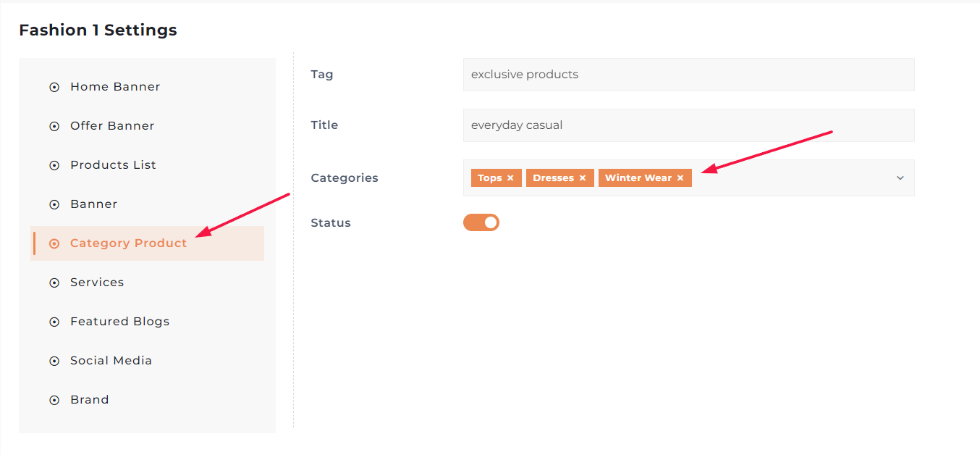Screen dimensions: 980x455
Task: Expand the Categories dropdown arrow
Action: click(900, 178)
